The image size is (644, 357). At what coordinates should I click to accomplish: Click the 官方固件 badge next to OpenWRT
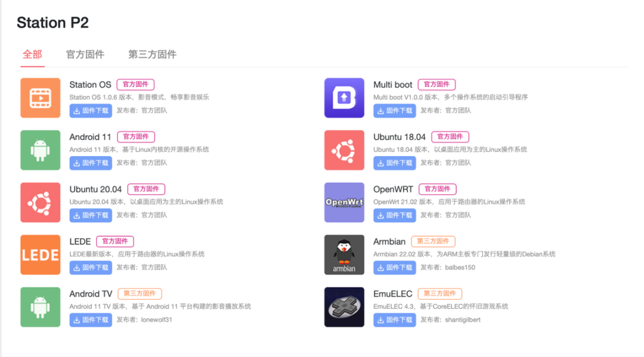coord(437,189)
